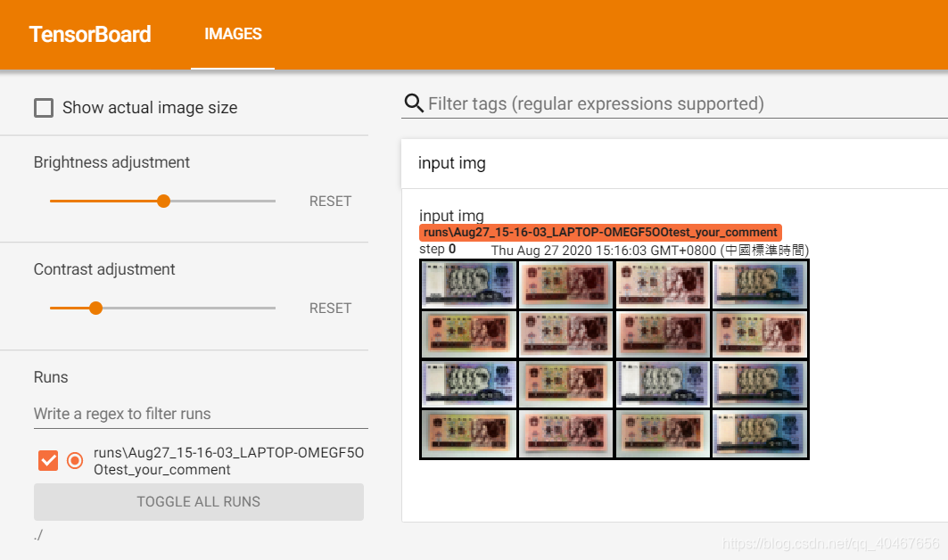Click TOGGLE ALL RUNS button
The image size is (948, 560).
[199, 502]
